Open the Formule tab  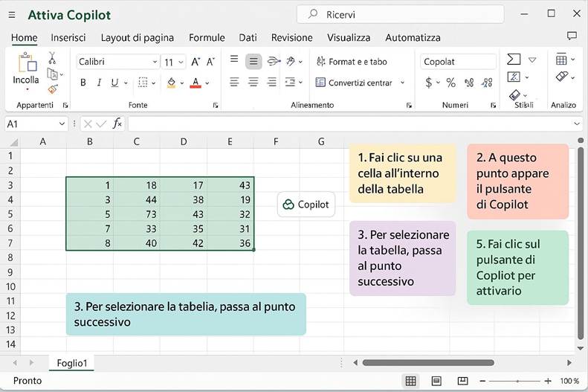click(x=207, y=38)
